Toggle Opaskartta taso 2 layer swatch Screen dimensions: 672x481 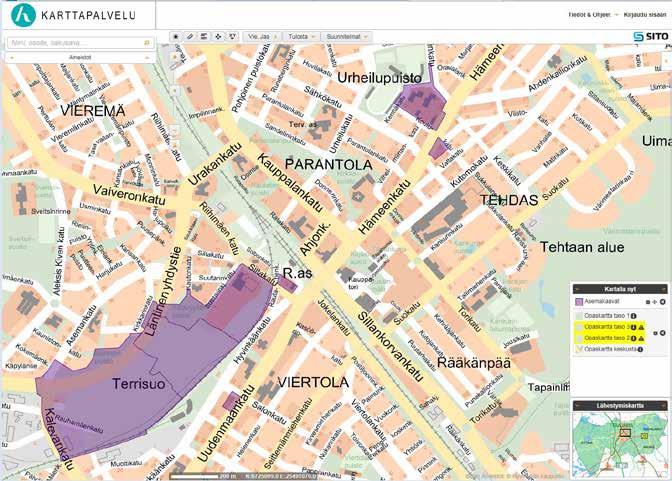(x=579, y=338)
